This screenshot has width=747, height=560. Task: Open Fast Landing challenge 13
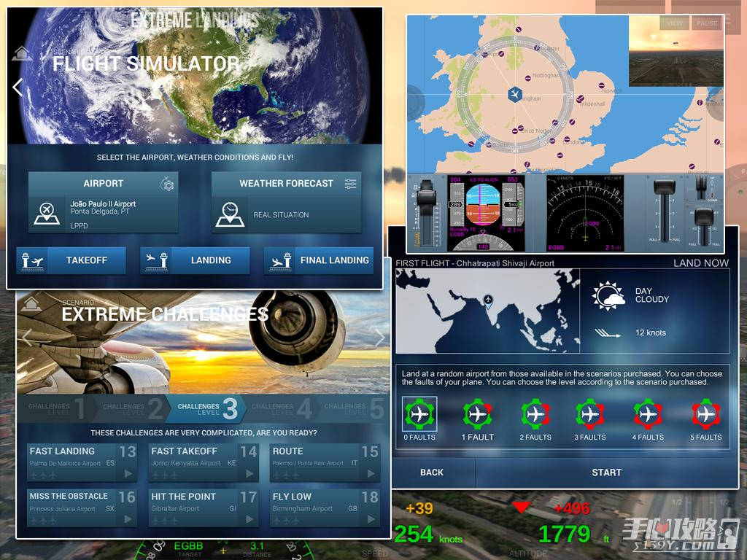coord(82,462)
